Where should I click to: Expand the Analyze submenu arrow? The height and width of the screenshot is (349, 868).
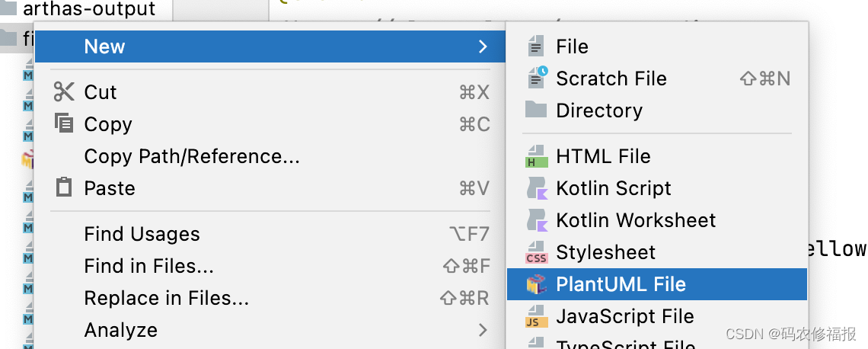(482, 330)
